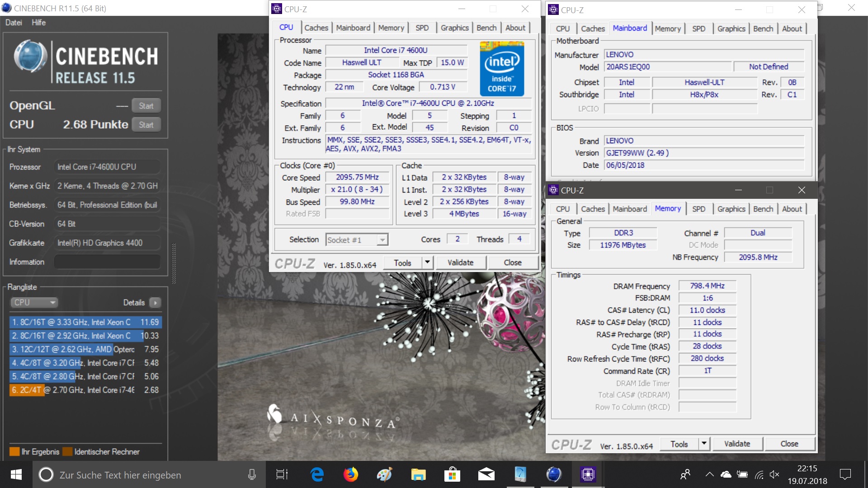
Task: Click the OneDrive cloud tray icon
Action: [x=726, y=474]
